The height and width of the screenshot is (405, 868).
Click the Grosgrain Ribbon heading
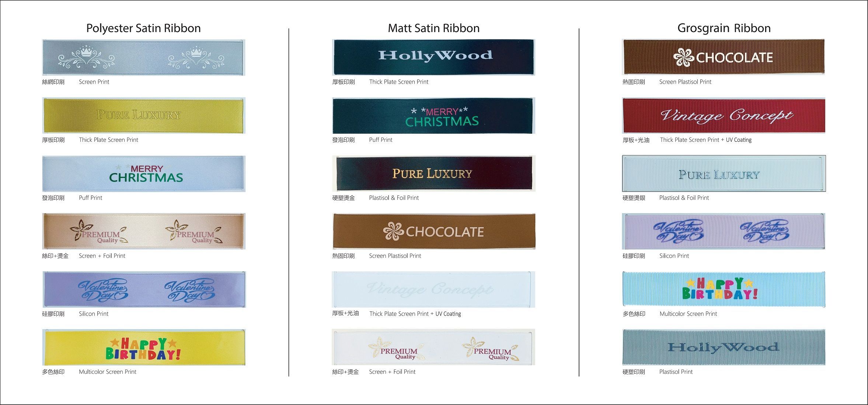724,28
